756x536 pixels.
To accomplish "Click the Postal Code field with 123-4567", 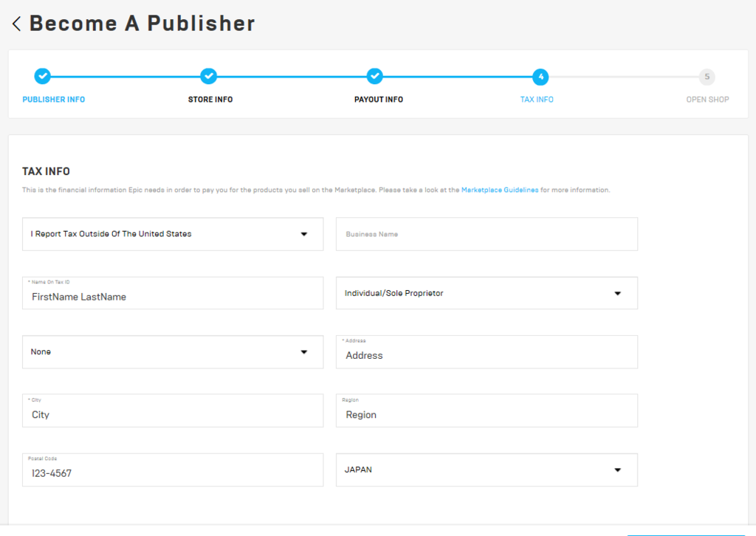I will pos(173,470).
